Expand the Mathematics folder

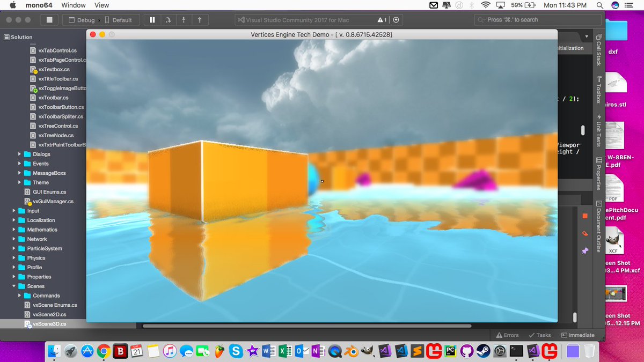(x=14, y=230)
